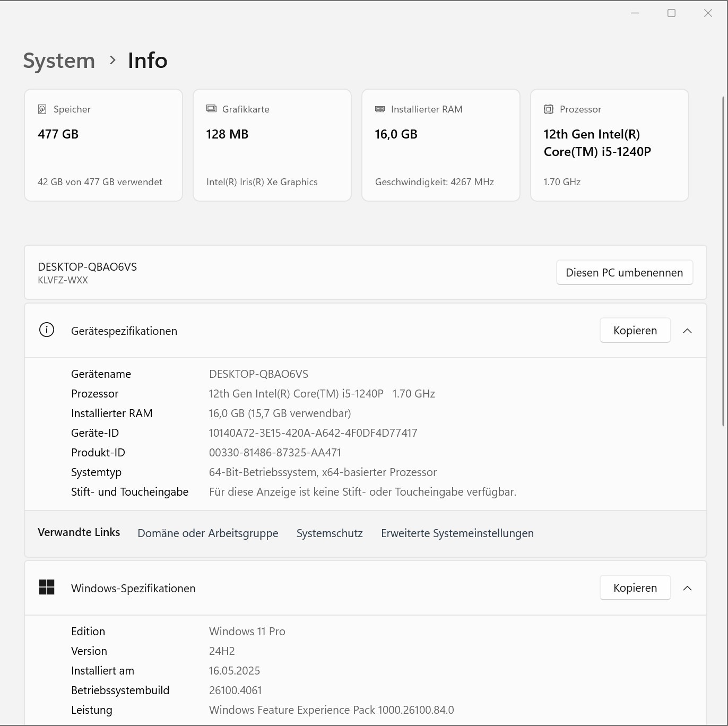Click the Gerätespezifikationen info circle icon

point(47,330)
